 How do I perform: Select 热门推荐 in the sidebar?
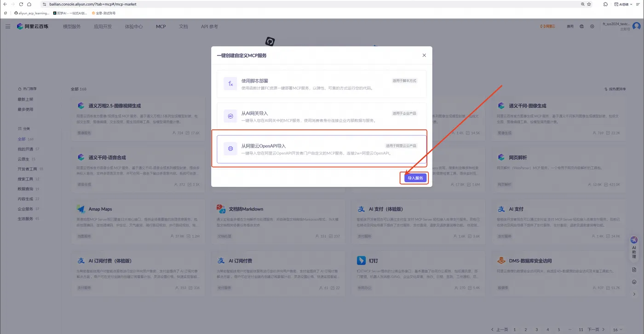[27, 89]
